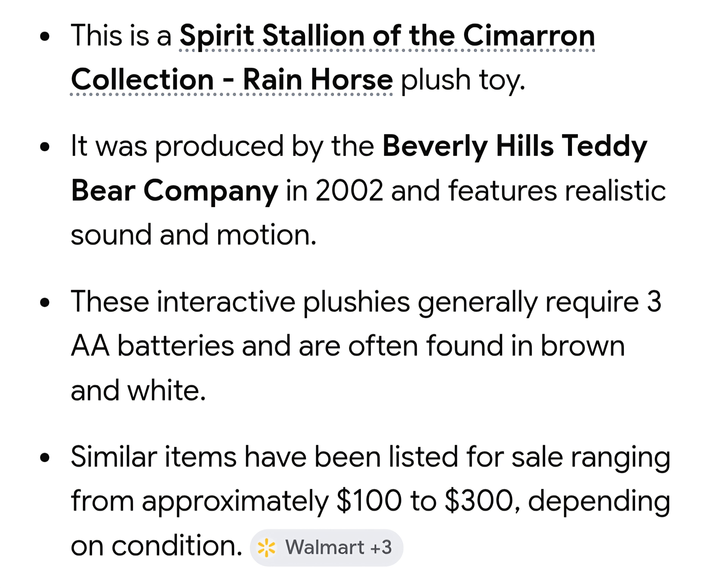710x588 pixels.
Task: Click the first bullet point marker
Action: click(x=45, y=37)
